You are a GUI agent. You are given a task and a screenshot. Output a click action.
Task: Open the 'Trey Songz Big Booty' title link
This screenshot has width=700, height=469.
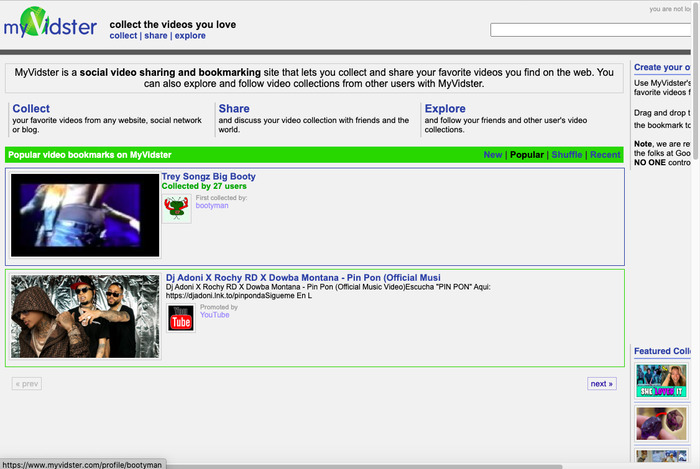coord(208,176)
